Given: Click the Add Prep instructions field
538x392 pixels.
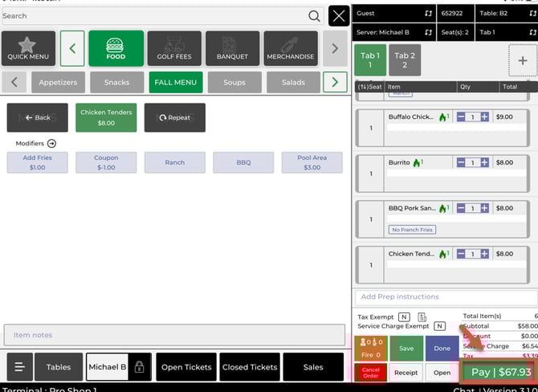Looking at the screenshot, I should point(444,296).
